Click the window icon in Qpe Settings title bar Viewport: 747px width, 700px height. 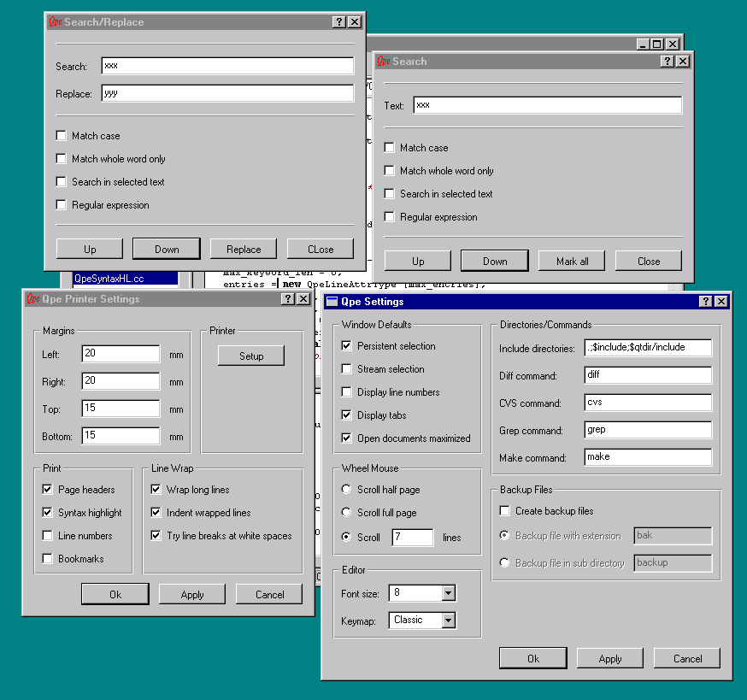(x=332, y=302)
